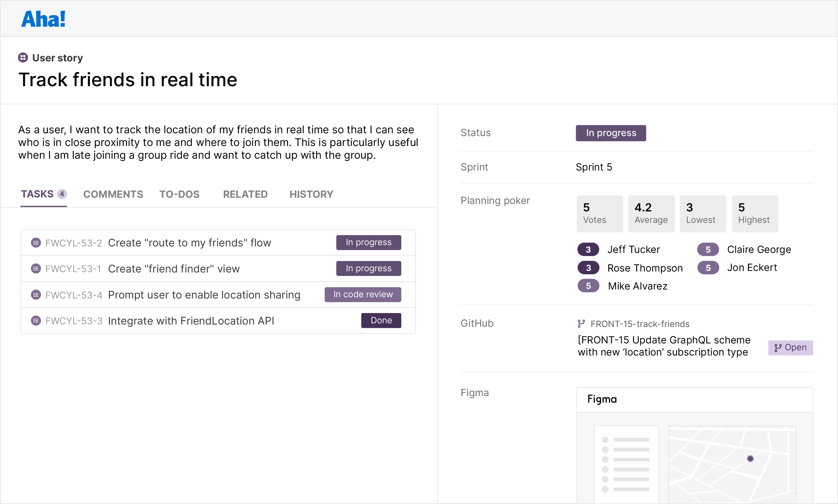Click the task icon beside FWCYL-53-2
The height and width of the screenshot is (504, 838).
(x=36, y=242)
